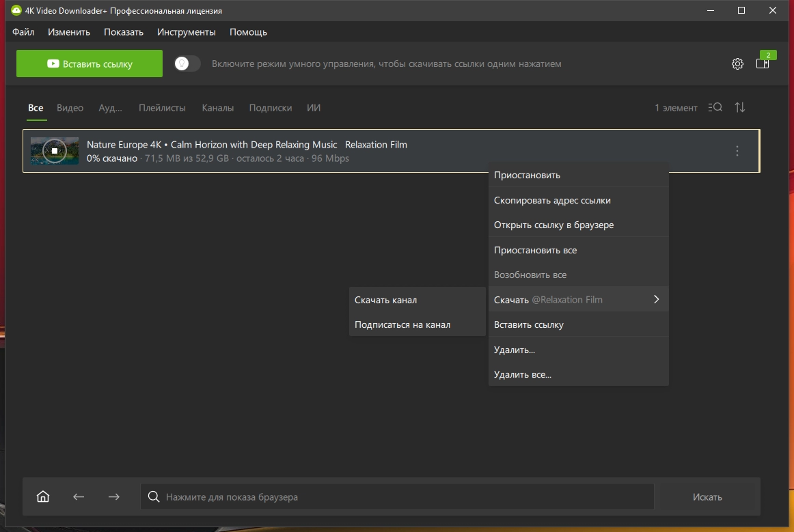Screen dimensions: 794x532
Task: Choose Скачать канал from submenu
Action: [x=385, y=300]
